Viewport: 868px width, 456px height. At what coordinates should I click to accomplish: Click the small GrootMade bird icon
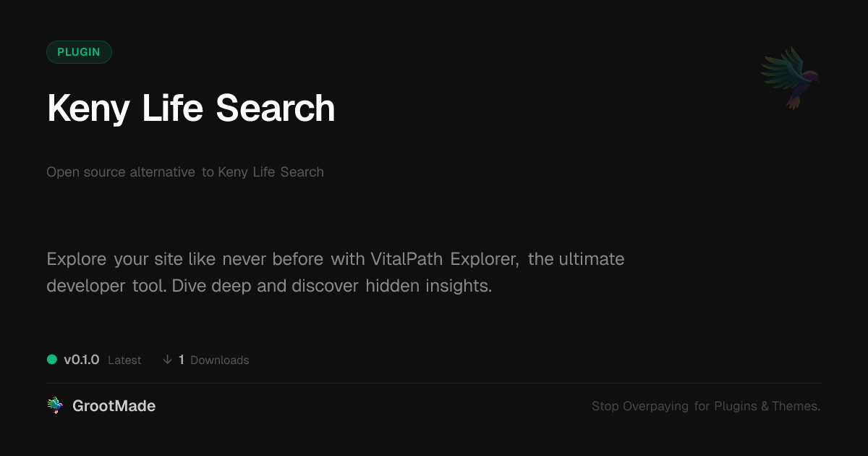[55, 406]
